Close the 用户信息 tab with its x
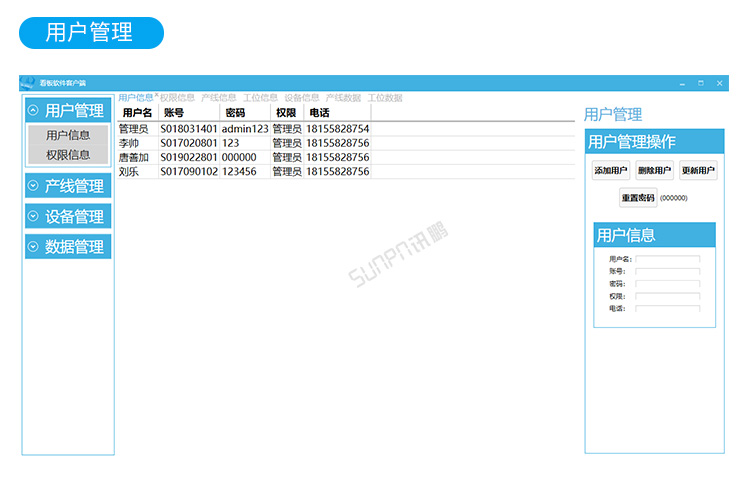 [156, 96]
